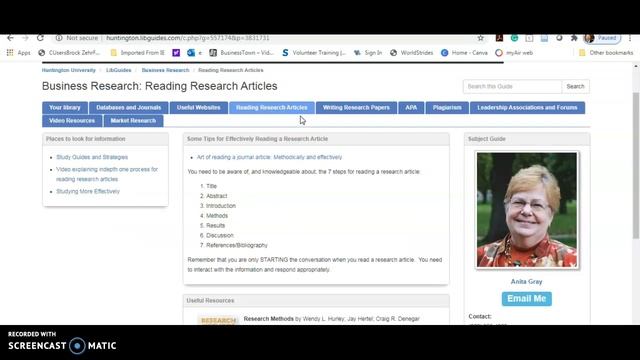Image resolution: width=640 pixels, height=360 pixels.
Task: Click the 'Discussion' list item text
Action: point(220,236)
